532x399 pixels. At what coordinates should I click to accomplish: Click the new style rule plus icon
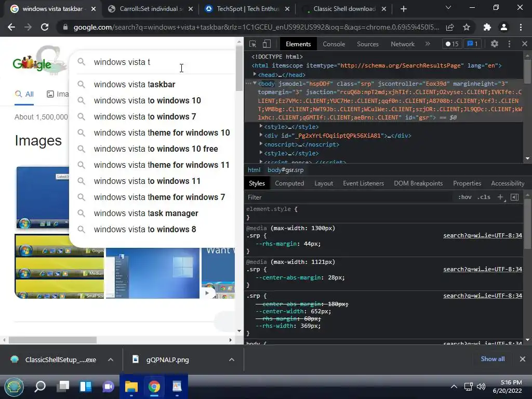click(500, 197)
